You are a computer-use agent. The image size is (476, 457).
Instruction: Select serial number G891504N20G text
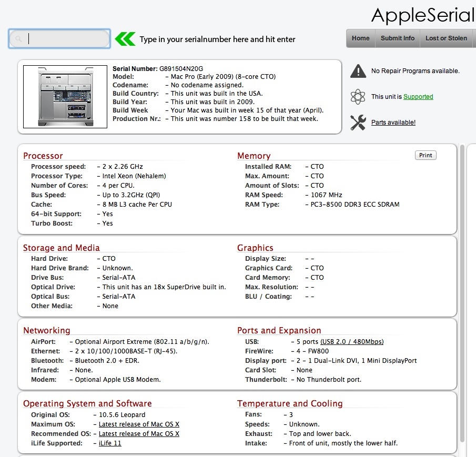click(x=181, y=68)
